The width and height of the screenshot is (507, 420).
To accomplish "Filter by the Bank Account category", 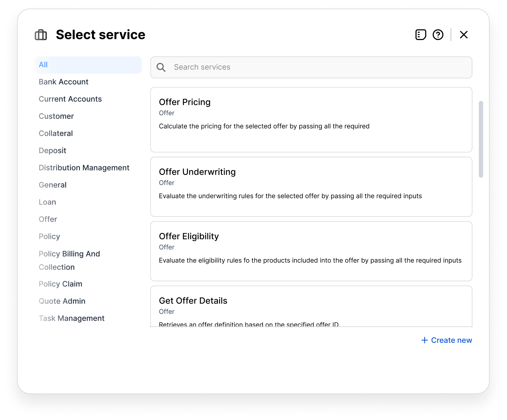I will [x=63, y=82].
